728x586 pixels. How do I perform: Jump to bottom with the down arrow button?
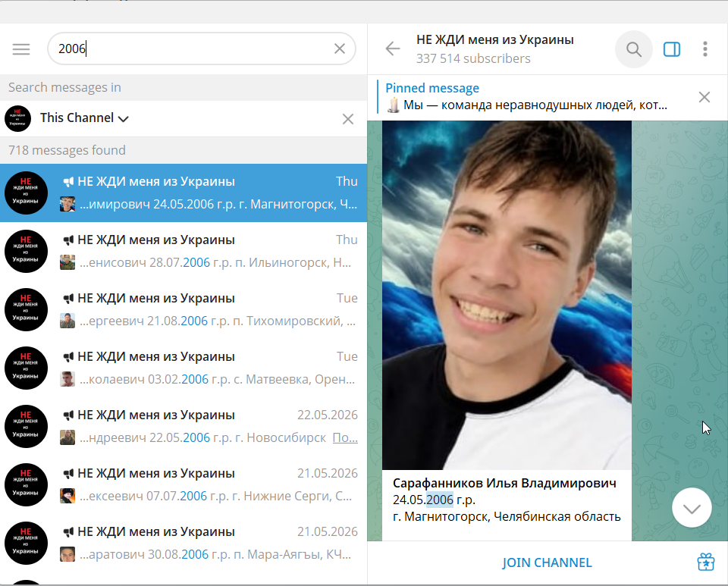[692, 508]
